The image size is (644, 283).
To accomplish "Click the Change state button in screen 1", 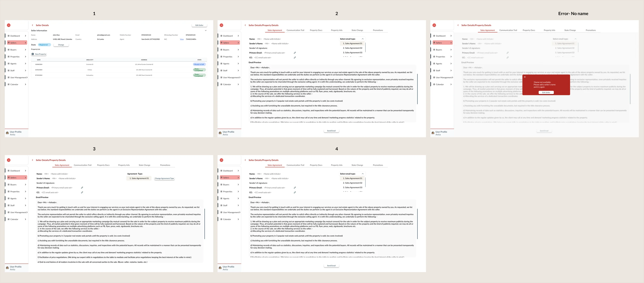I will coord(61,45).
